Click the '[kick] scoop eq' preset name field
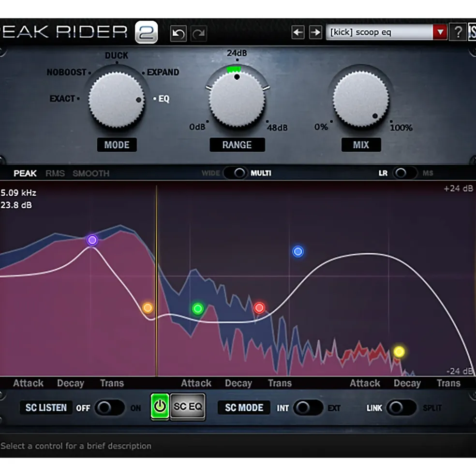Screen dimensions: 476x476 tap(379, 32)
